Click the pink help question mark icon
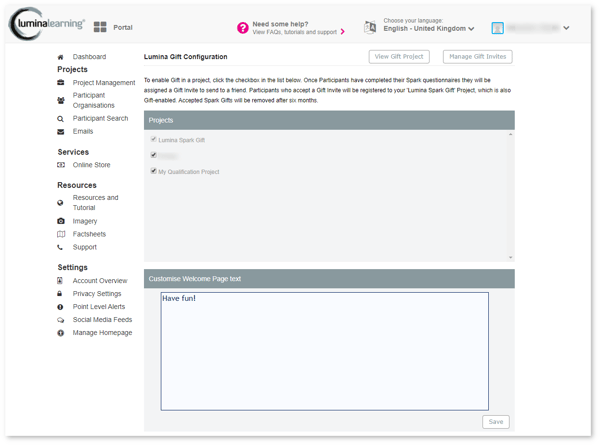This screenshot has height=445, width=600. 243,28
